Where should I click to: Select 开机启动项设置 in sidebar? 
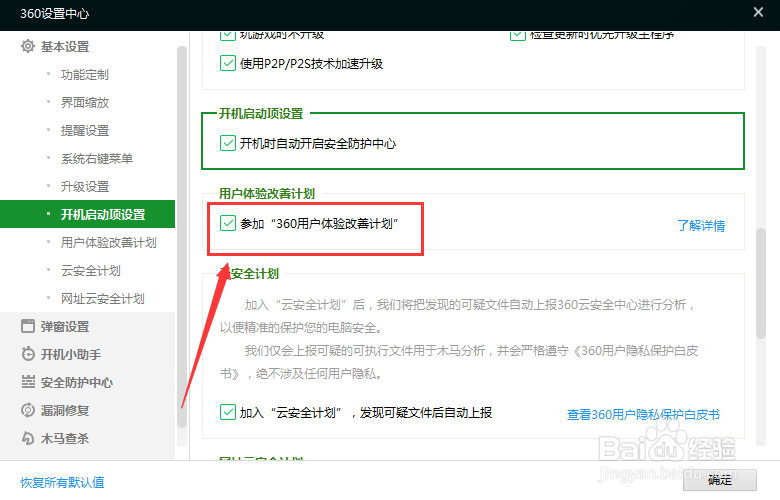(x=88, y=214)
